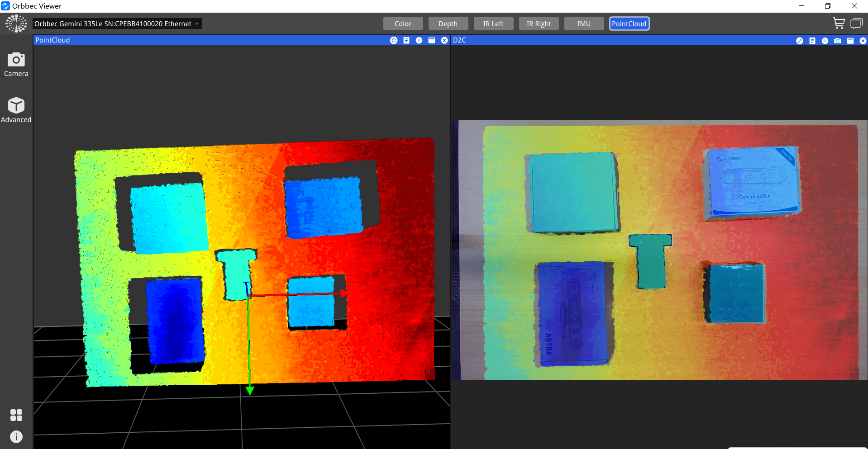Open the Camera panel in sidebar
This screenshot has height=449, width=868.
[16, 64]
